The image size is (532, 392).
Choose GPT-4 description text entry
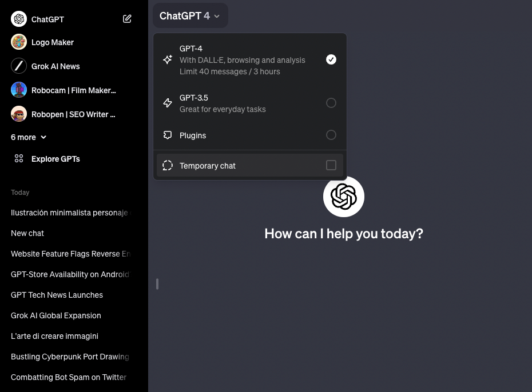[x=242, y=66]
